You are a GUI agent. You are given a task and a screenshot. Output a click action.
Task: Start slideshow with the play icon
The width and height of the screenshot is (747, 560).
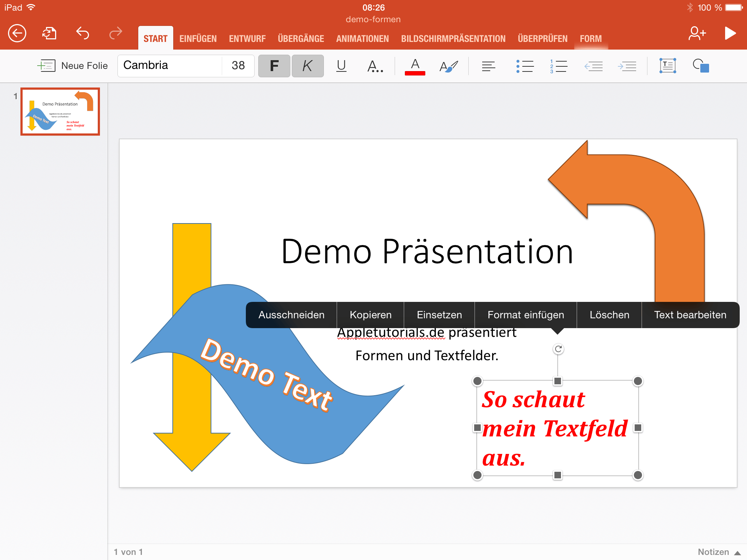pyautogui.click(x=730, y=34)
